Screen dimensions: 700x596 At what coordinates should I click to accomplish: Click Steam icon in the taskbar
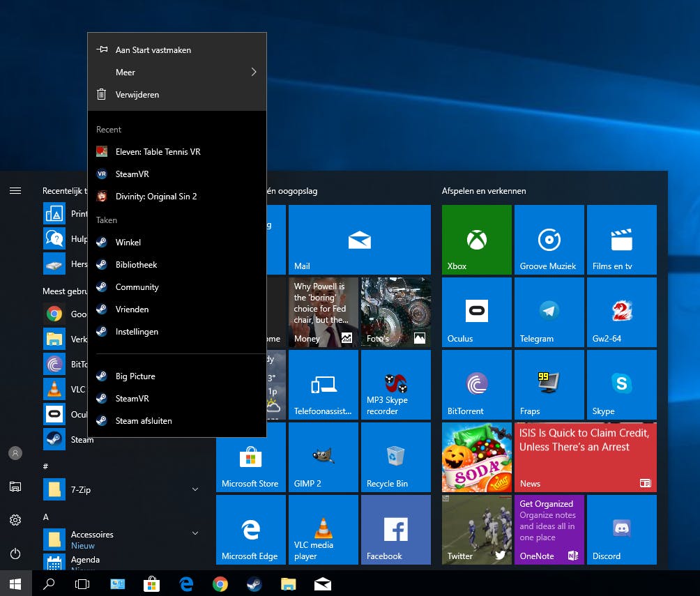click(254, 584)
